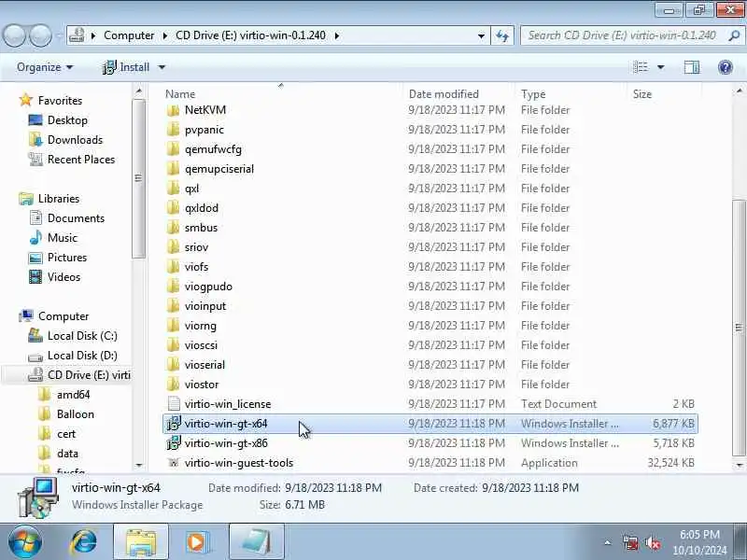
Task: Click CD Drive (E:) breadcrumb segment
Action: click(250, 35)
